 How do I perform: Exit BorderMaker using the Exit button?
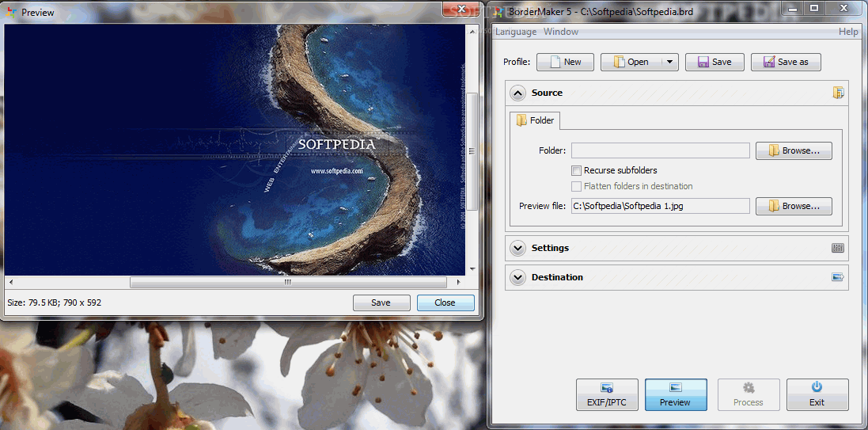point(817,394)
